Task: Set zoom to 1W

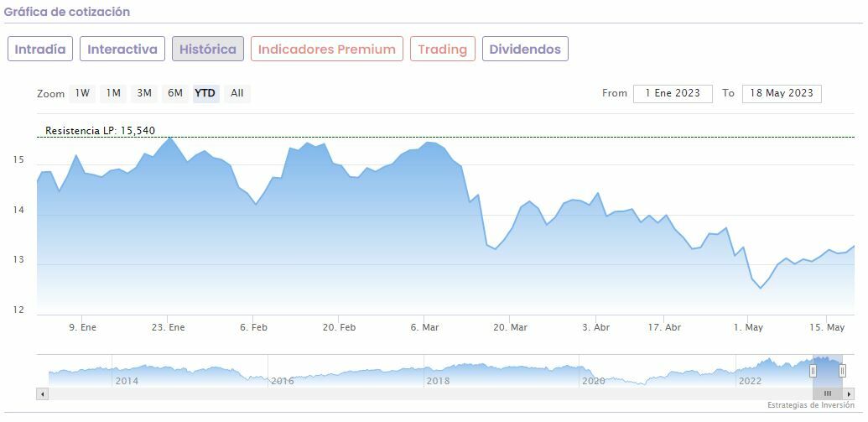Action: point(82,93)
